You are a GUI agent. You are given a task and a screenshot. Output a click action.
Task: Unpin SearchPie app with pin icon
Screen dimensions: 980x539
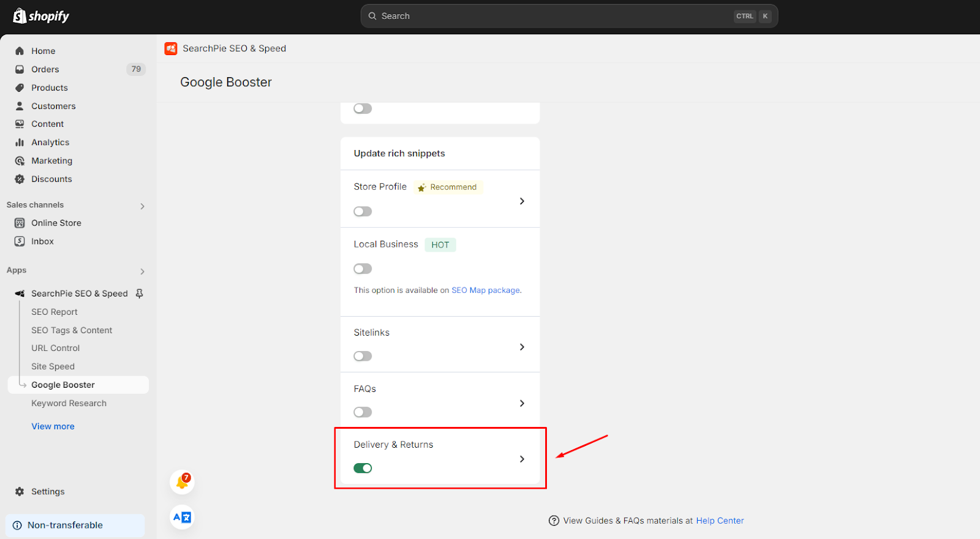[x=140, y=293]
